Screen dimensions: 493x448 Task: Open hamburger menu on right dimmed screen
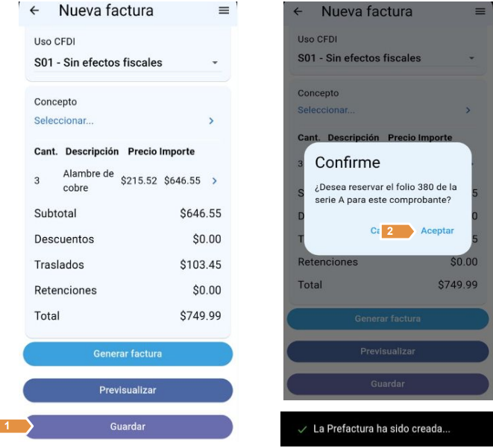click(x=480, y=12)
